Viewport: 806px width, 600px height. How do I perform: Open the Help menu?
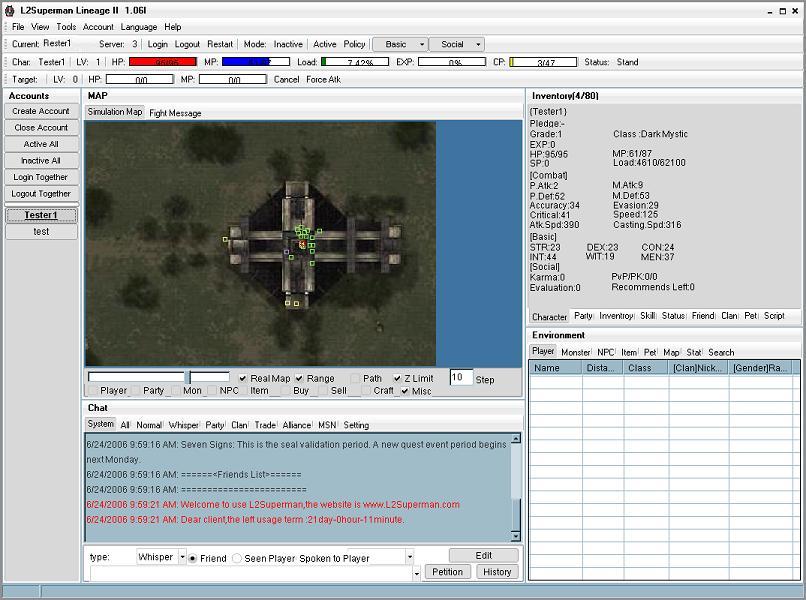(173, 27)
